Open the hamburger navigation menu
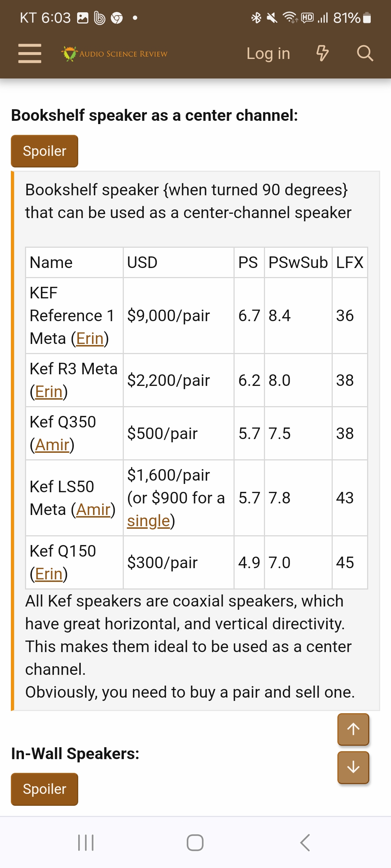 [x=30, y=54]
